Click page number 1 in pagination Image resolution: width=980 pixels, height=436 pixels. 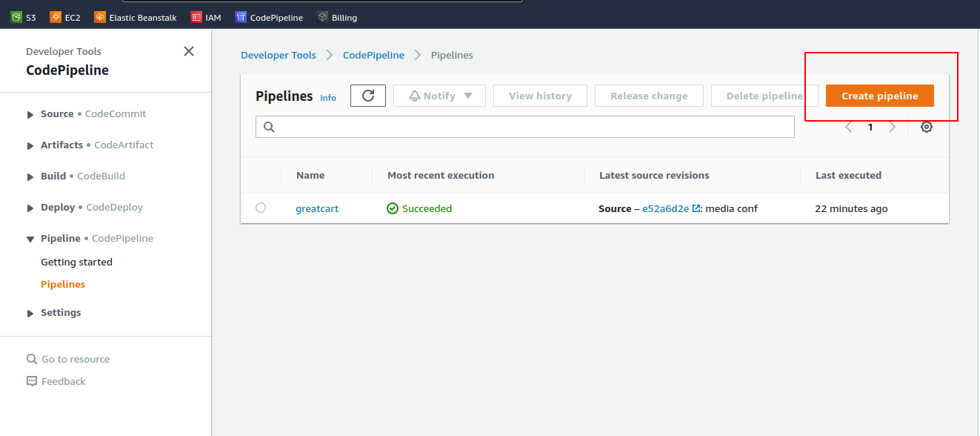[x=870, y=127]
